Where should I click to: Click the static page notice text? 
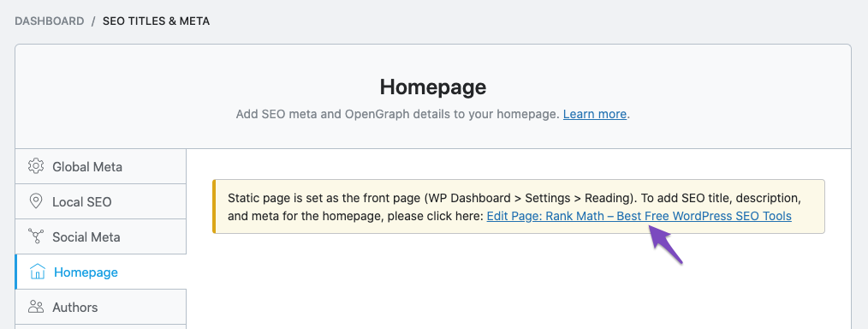[514, 206]
